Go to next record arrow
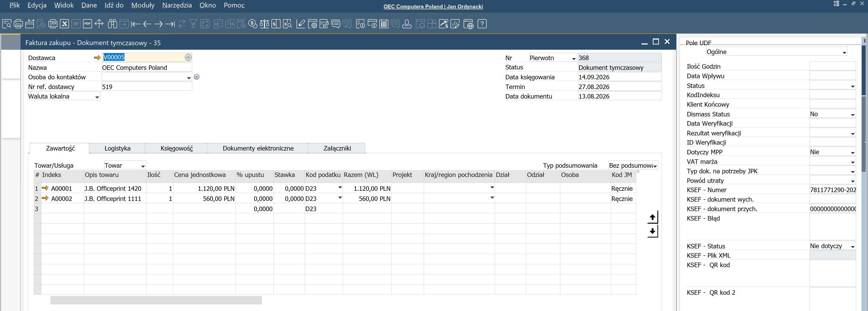 coord(158,24)
